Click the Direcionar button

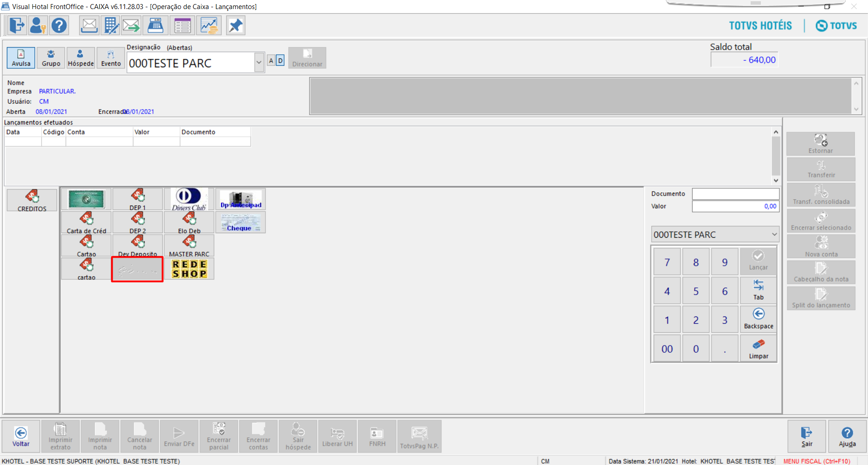307,58
